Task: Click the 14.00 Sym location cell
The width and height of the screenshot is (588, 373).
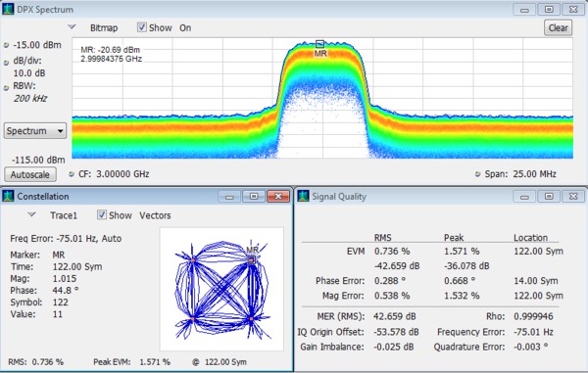Action: [x=535, y=281]
